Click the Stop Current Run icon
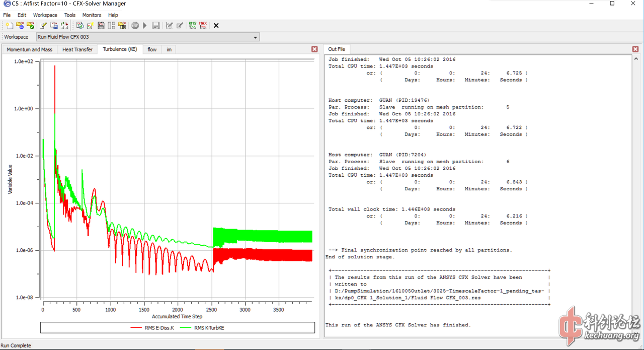Image resolution: width=644 pixels, height=350 pixels. [135, 25]
